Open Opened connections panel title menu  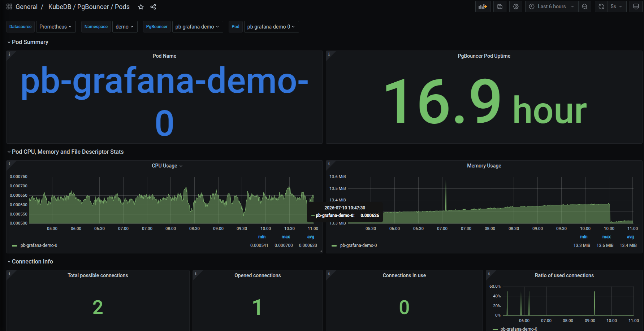pyautogui.click(x=258, y=275)
